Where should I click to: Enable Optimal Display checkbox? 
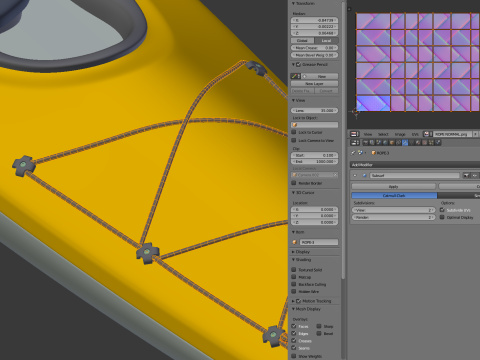click(442, 217)
